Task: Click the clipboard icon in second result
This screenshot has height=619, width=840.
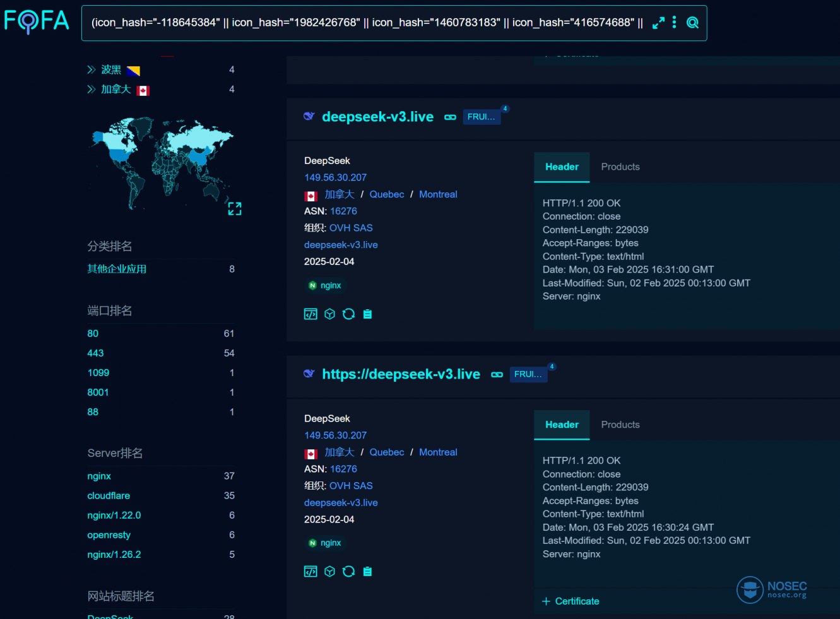Action: click(x=367, y=571)
